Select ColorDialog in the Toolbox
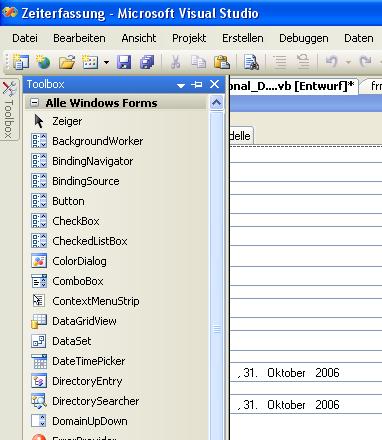This screenshot has height=440, width=382. click(x=116, y=261)
